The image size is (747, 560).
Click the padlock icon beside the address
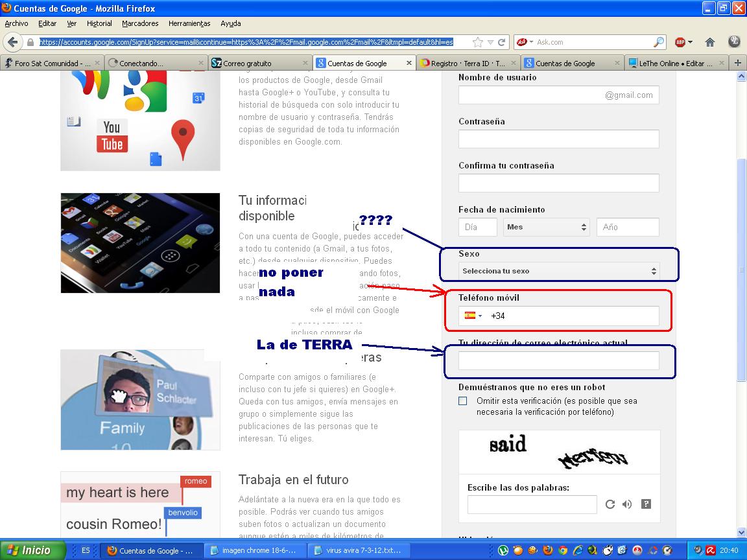coord(30,42)
